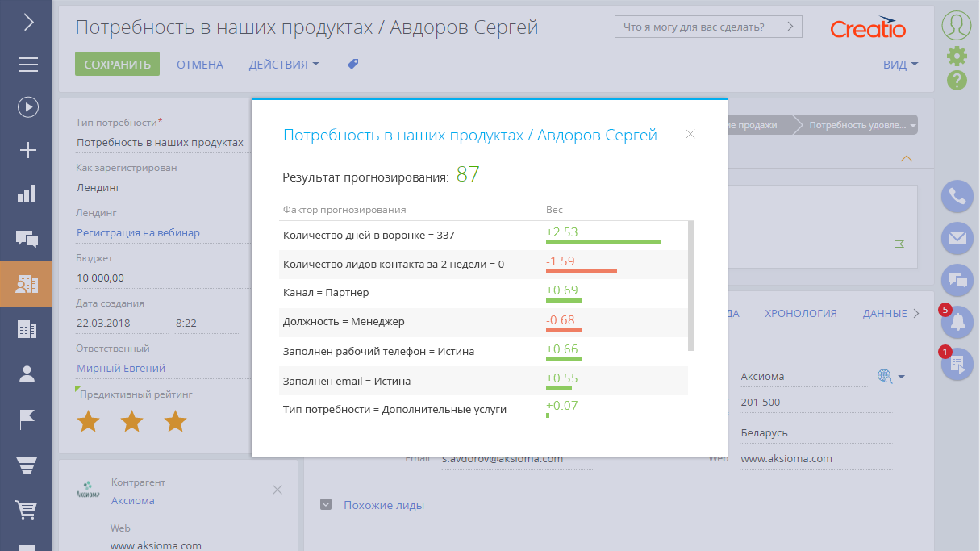This screenshot has height=551, width=980.
Task: Open the hamburger menu in sidebar
Action: click(28, 65)
